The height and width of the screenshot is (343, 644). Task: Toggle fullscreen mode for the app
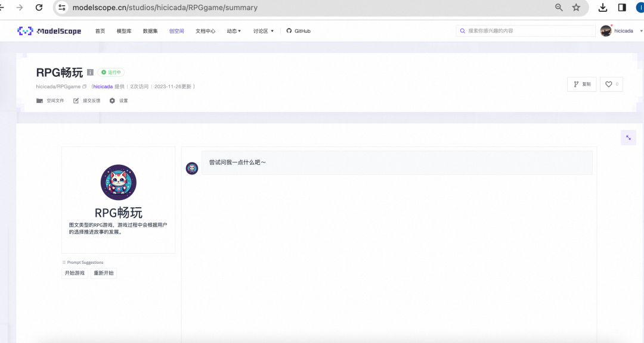point(628,137)
